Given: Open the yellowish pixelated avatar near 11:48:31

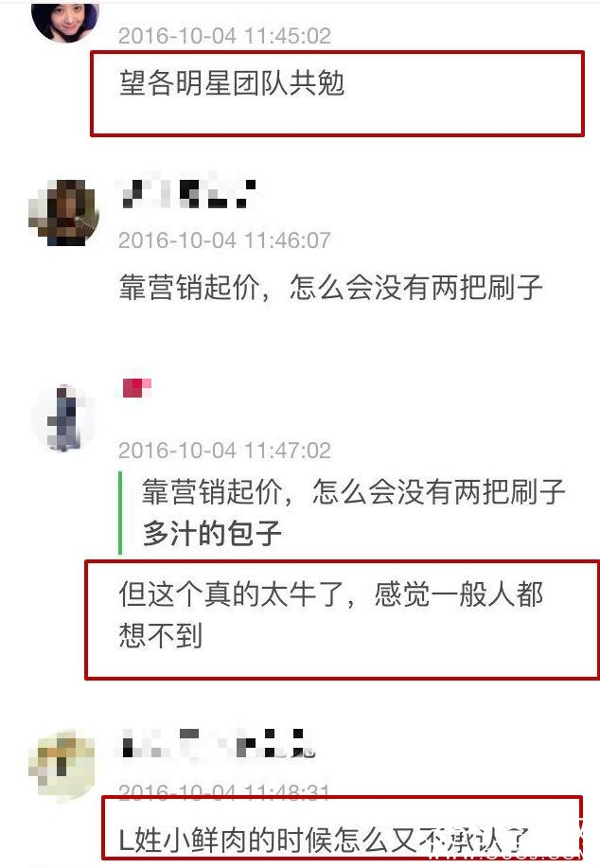Looking at the screenshot, I should tap(62, 765).
